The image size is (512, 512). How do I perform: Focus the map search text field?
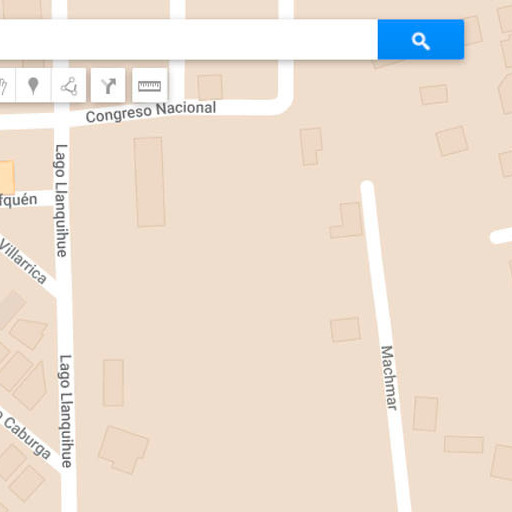(x=189, y=39)
